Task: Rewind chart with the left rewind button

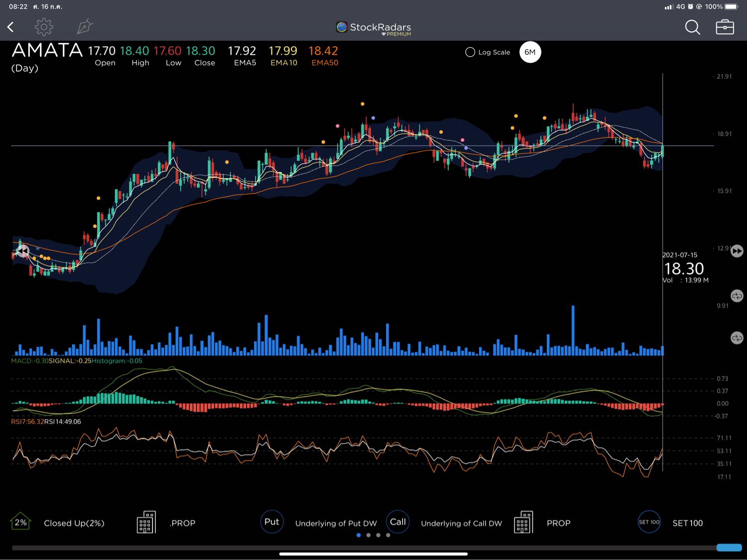Action: (22, 251)
